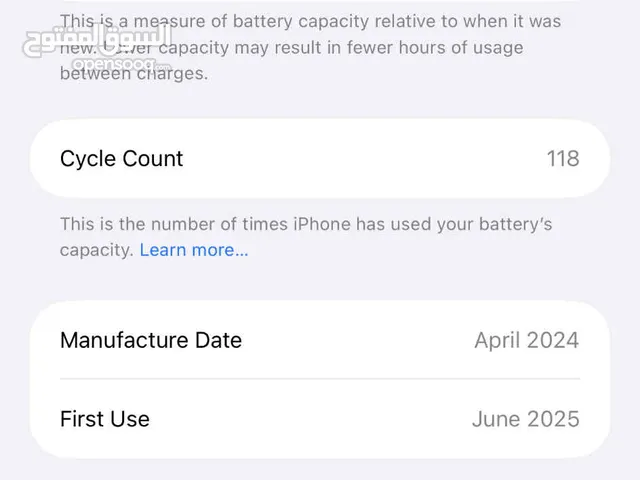Tap the Manufacture Date label
This screenshot has height=480, width=640.
[151, 340]
